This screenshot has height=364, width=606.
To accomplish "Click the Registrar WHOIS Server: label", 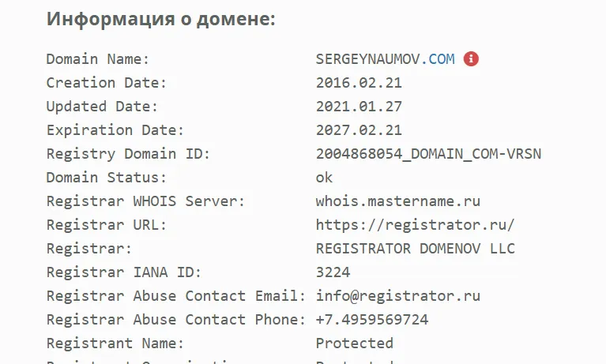I will (x=145, y=201).
